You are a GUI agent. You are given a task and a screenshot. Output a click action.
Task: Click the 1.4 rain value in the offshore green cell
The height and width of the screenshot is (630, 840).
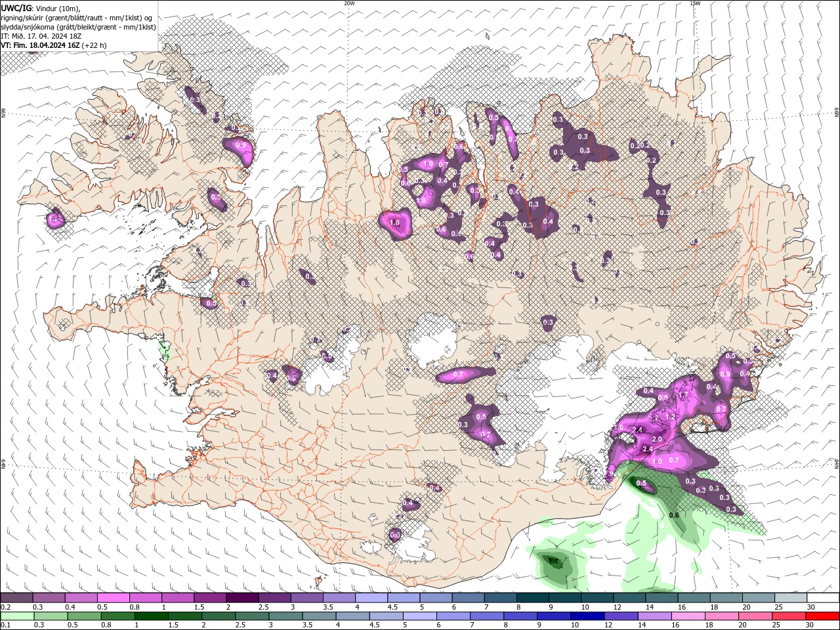point(553,562)
